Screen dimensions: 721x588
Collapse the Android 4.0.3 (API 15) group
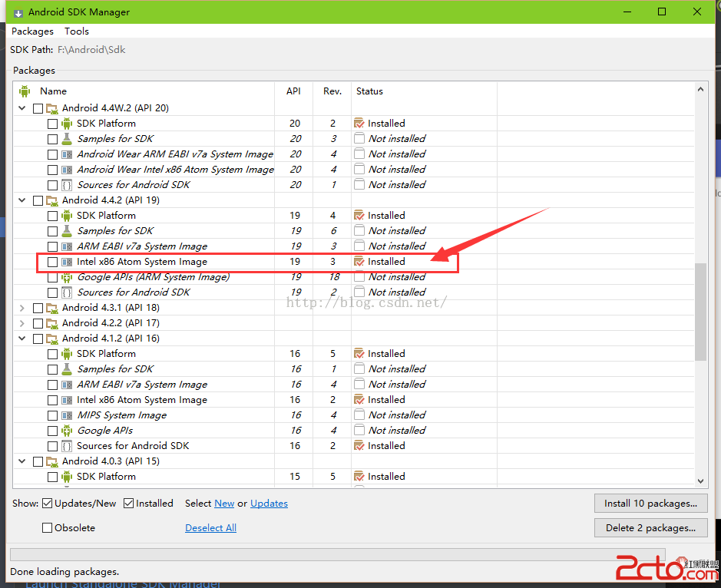[x=21, y=461]
